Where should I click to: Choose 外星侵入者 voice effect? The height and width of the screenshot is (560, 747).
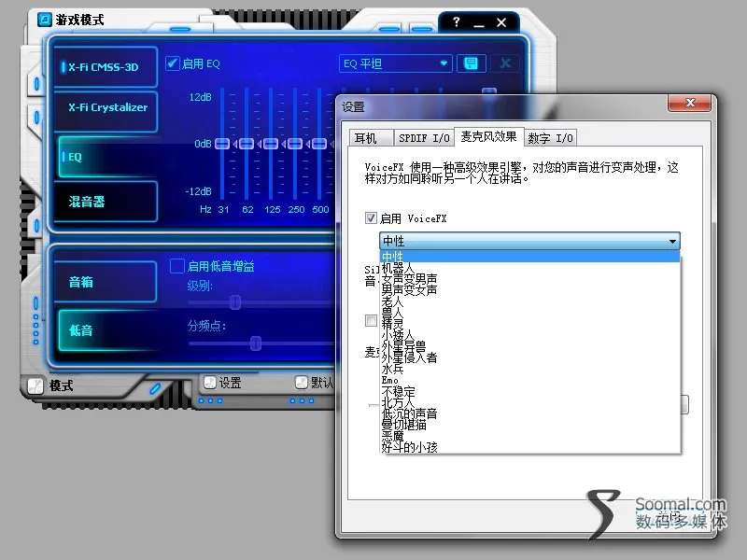tap(529, 357)
